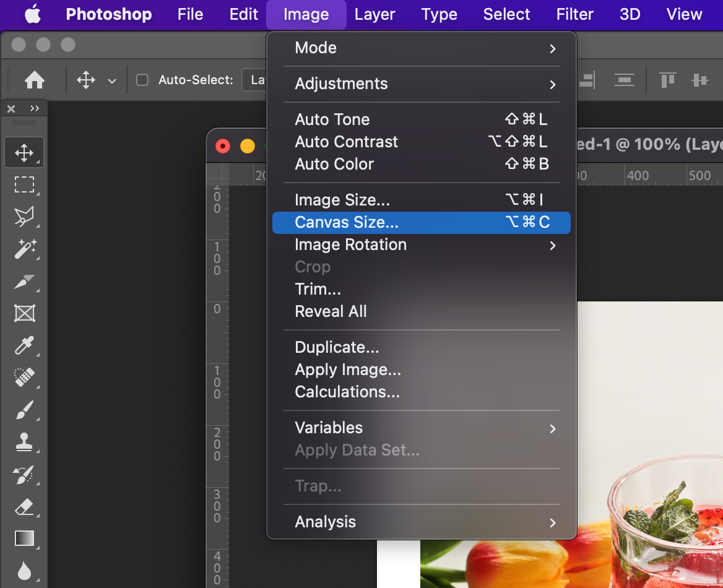The height and width of the screenshot is (588, 723).
Task: Click the Home icon in options bar
Action: click(35, 80)
